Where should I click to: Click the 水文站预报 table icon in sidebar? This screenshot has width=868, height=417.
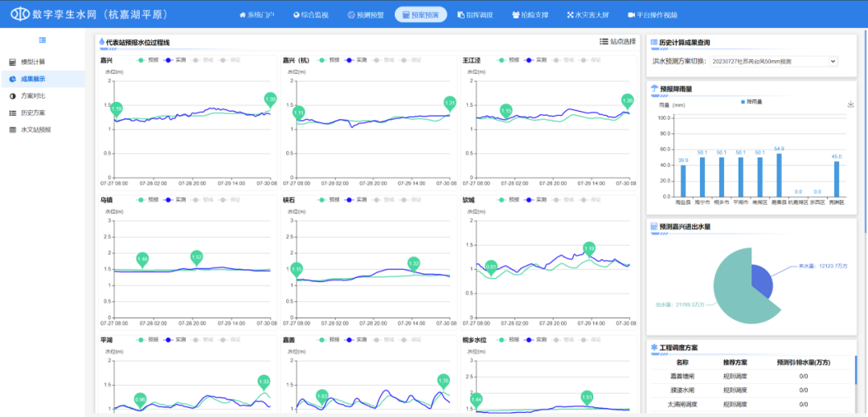[x=12, y=129]
